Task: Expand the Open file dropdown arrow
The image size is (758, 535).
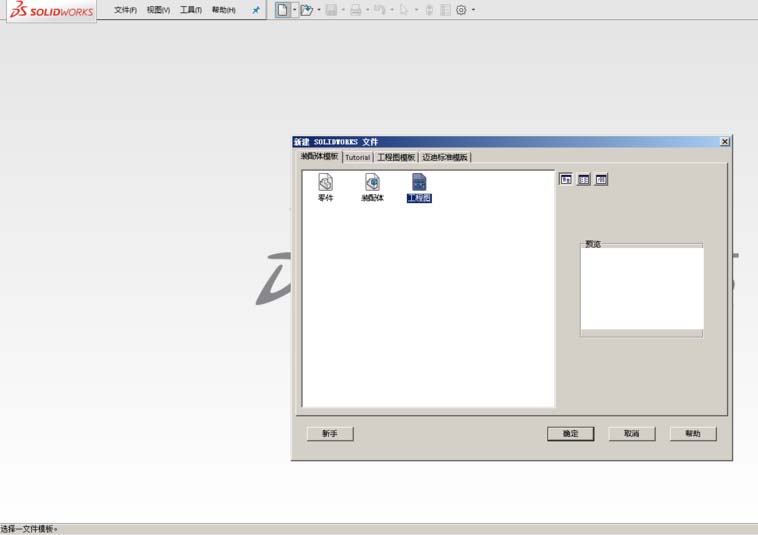Action: point(319,10)
